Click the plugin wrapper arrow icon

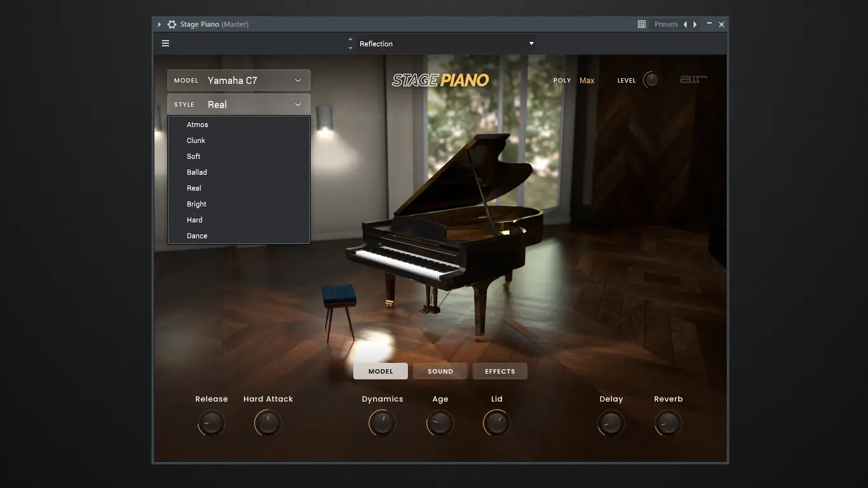(x=158, y=24)
